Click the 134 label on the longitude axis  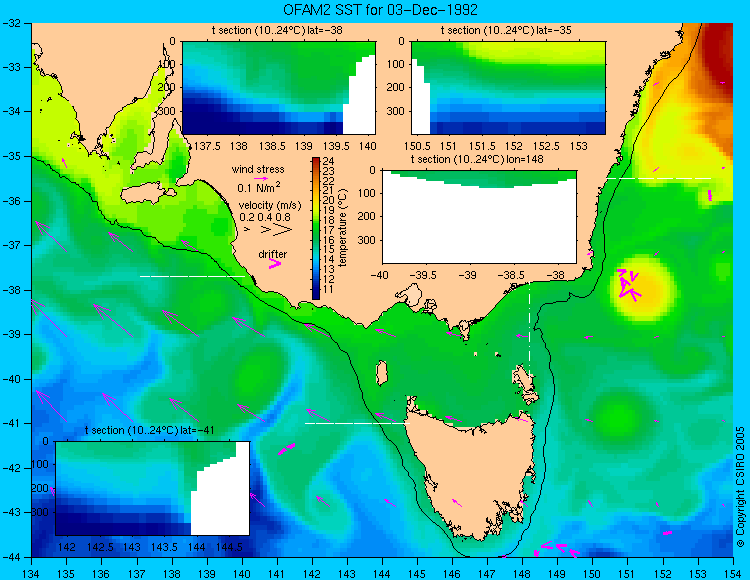click(32, 573)
